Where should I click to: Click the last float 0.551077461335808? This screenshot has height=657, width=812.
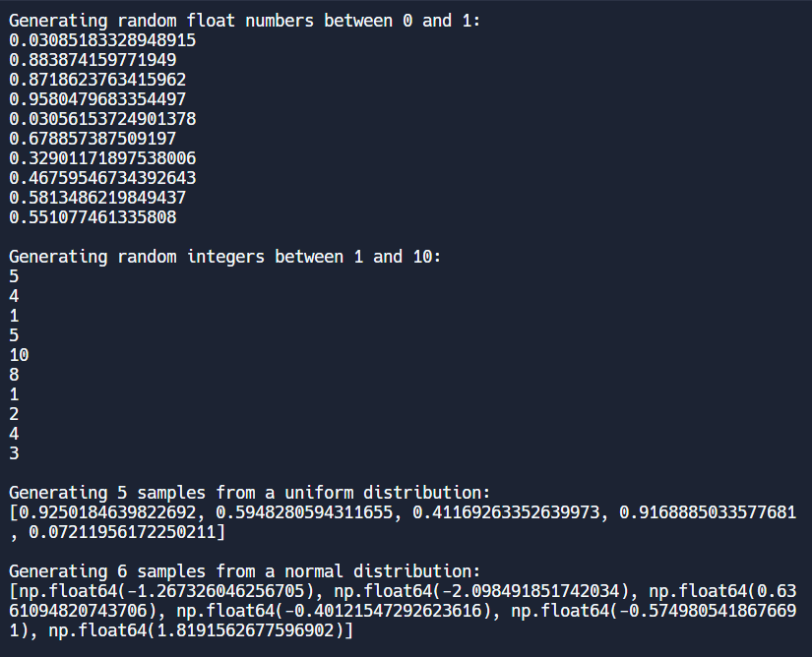[x=93, y=217]
